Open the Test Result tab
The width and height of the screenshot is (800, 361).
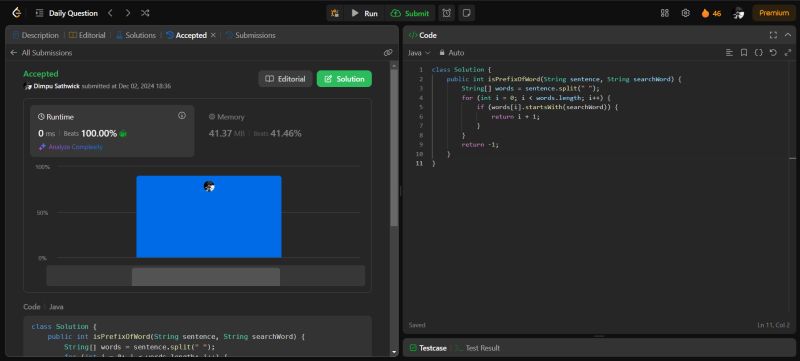coord(478,348)
